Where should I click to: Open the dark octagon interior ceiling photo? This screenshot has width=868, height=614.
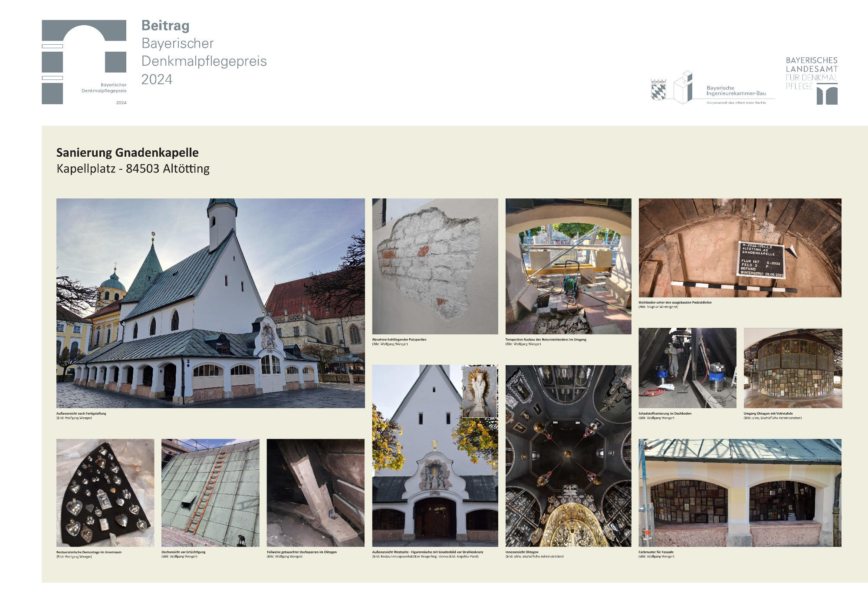[568, 456]
